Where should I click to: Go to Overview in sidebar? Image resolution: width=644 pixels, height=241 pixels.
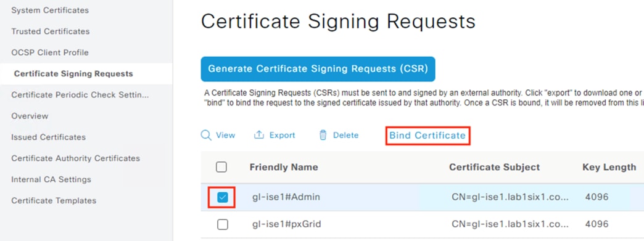[30, 116]
